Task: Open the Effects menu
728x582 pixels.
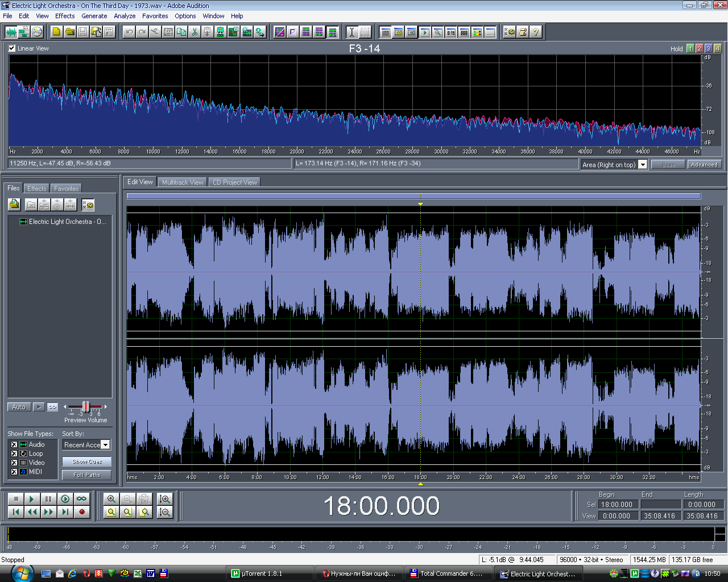Action: tap(65, 16)
